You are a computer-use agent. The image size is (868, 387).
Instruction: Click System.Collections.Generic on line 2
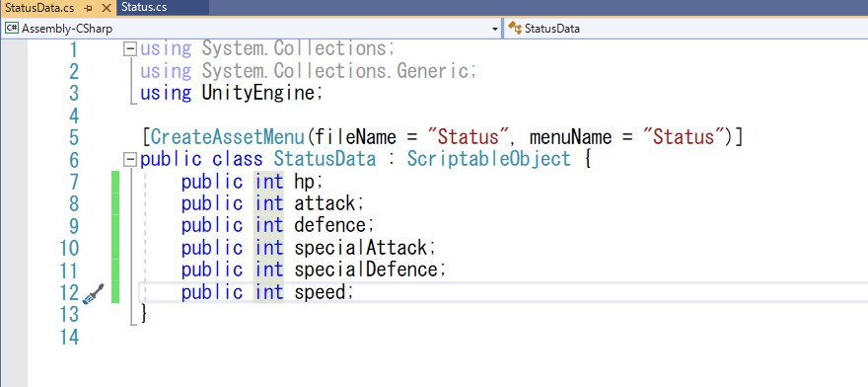[x=335, y=71]
